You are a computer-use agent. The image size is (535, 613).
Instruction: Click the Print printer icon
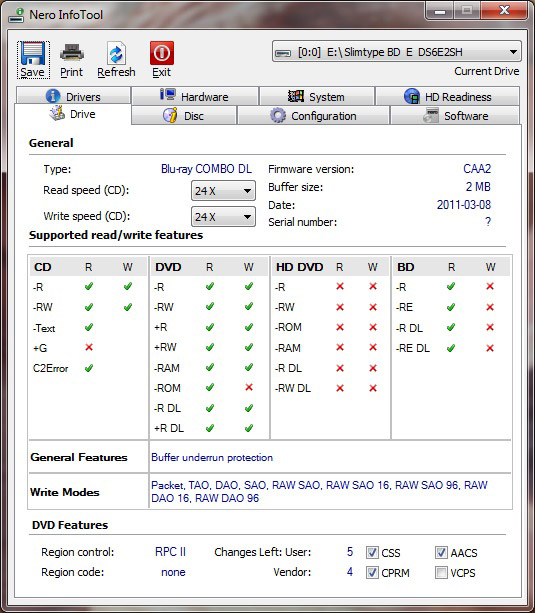click(72, 53)
